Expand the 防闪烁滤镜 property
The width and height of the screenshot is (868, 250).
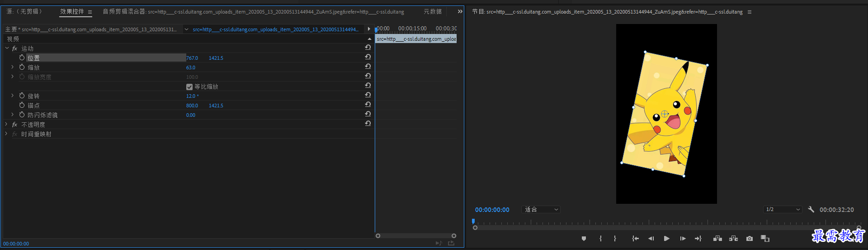point(13,115)
